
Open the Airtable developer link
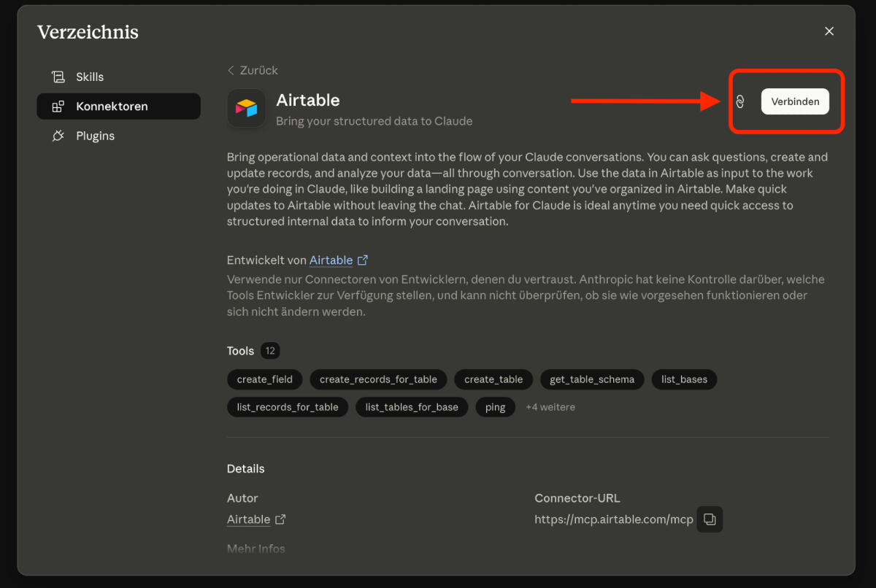(331, 260)
